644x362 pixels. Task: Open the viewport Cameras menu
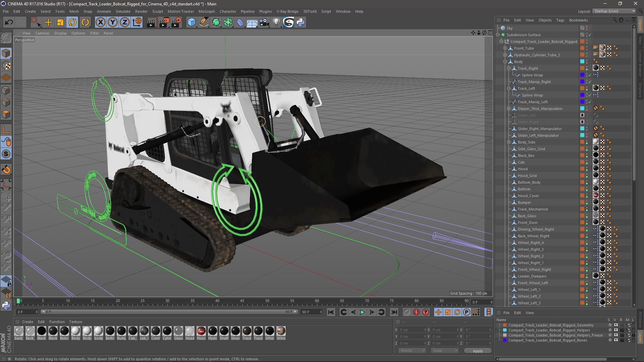[42, 33]
